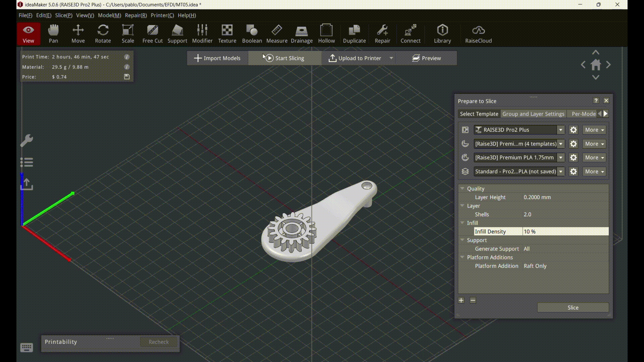
Task: Collapse the Infill section
Action: tap(462, 223)
